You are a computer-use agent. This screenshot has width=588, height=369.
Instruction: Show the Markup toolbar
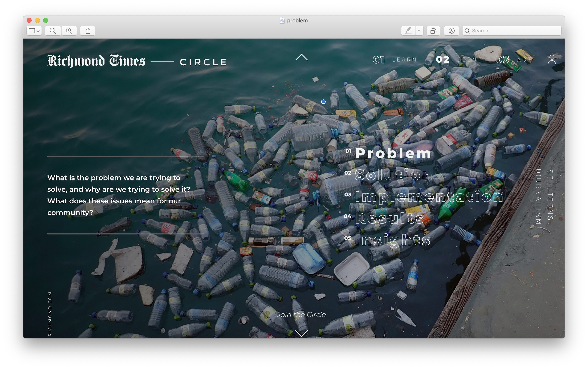click(x=451, y=31)
